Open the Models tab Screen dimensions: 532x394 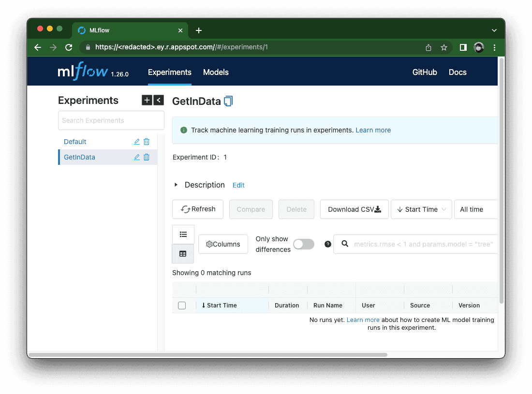pyautogui.click(x=216, y=72)
